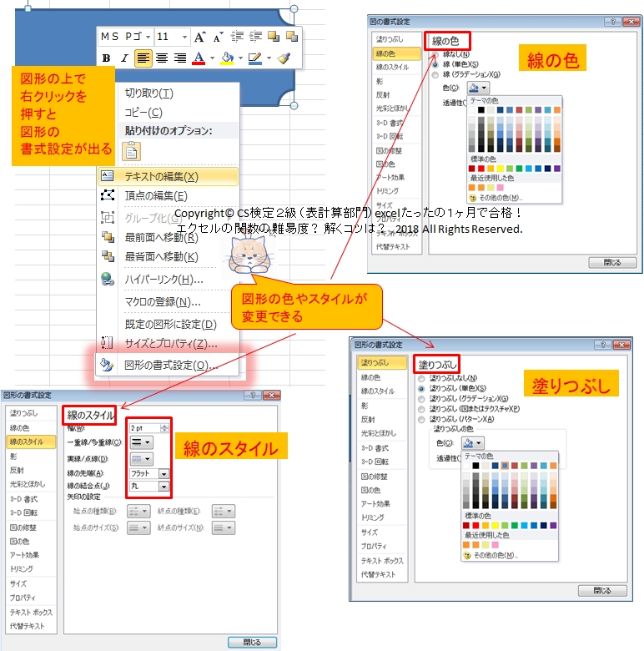The height and width of the screenshot is (651, 644).
Task: Open 色(C) dropdown in line color dialog
Action: [x=479, y=88]
